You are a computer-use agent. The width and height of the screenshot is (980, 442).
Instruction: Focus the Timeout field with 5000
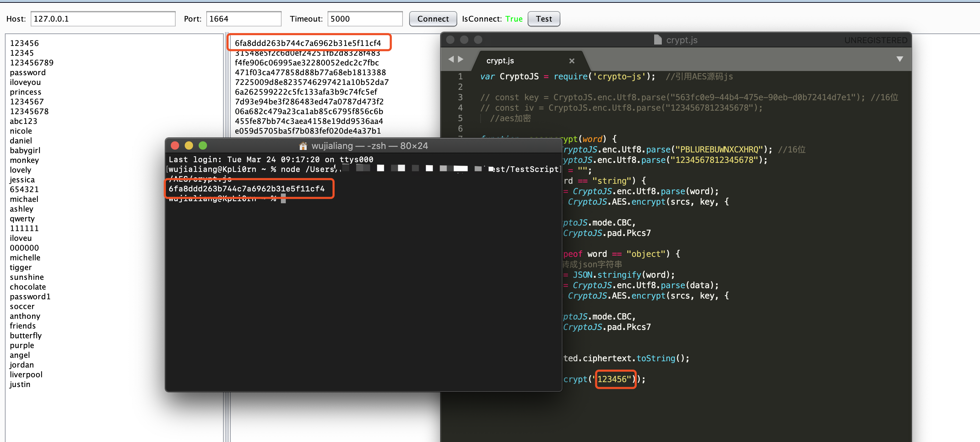coord(365,19)
